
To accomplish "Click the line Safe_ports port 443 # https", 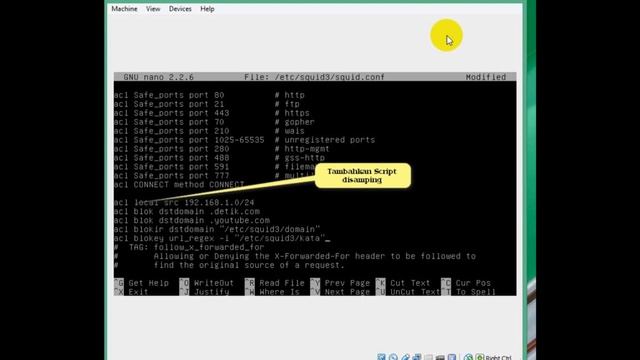I will pyautogui.click(x=212, y=113).
